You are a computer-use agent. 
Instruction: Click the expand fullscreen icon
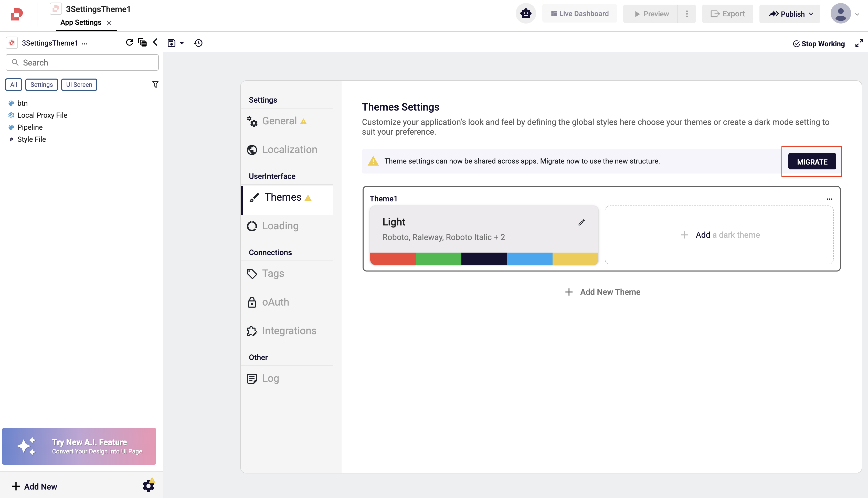tap(859, 44)
